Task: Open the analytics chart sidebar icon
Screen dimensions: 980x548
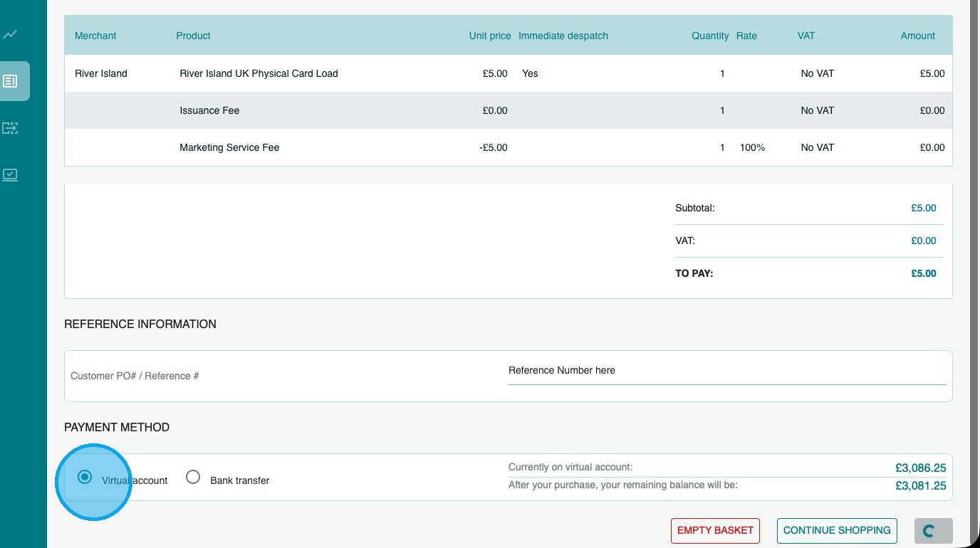Action: pyautogui.click(x=10, y=34)
